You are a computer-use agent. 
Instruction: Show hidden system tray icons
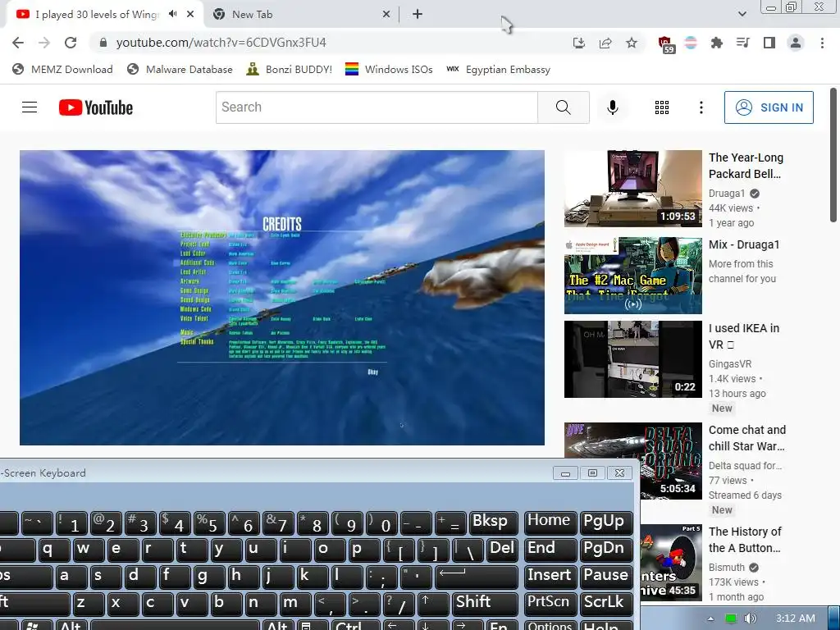[710, 619]
